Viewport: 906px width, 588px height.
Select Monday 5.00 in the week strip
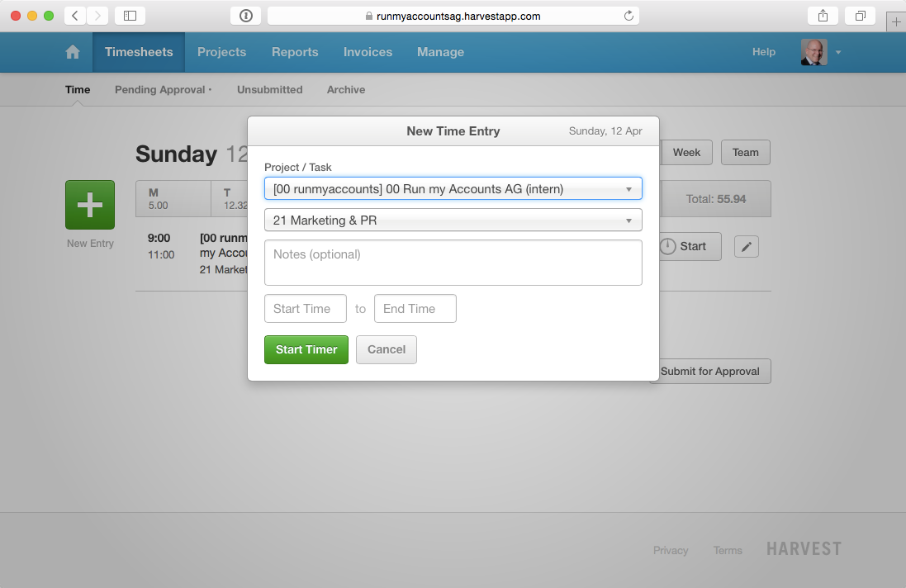click(173, 199)
